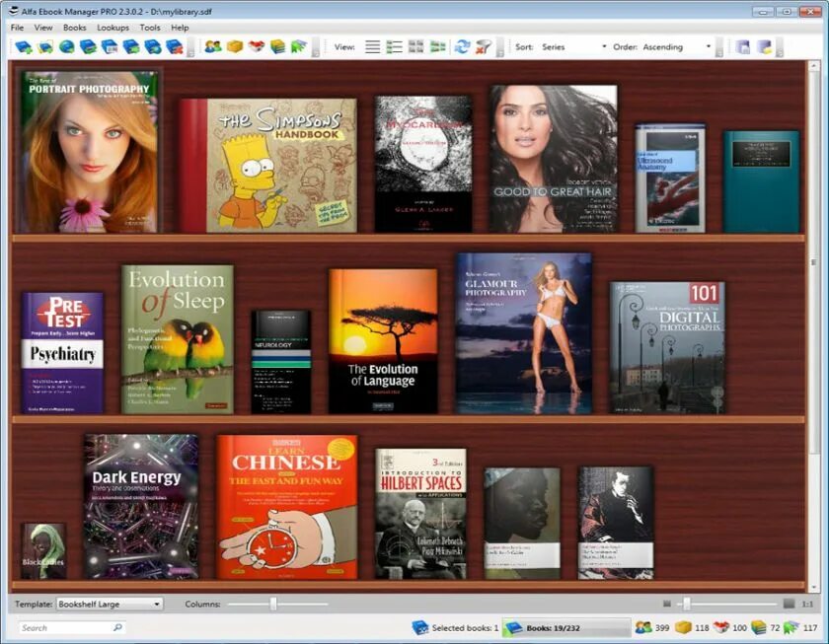This screenshot has width=829, height=644.
Task: Select the Dark Energy book cover
Action: pyautogui.click(x=141, y=506)
